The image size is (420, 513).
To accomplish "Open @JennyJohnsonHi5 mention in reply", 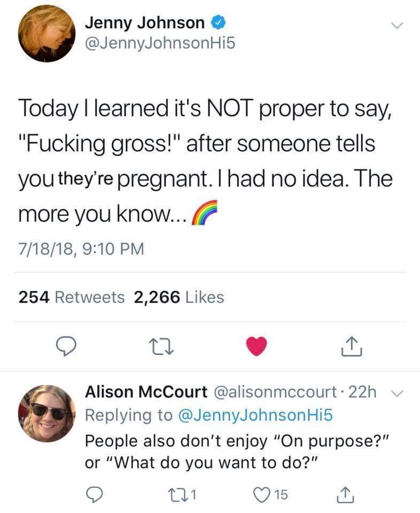I will coord(255,415).
